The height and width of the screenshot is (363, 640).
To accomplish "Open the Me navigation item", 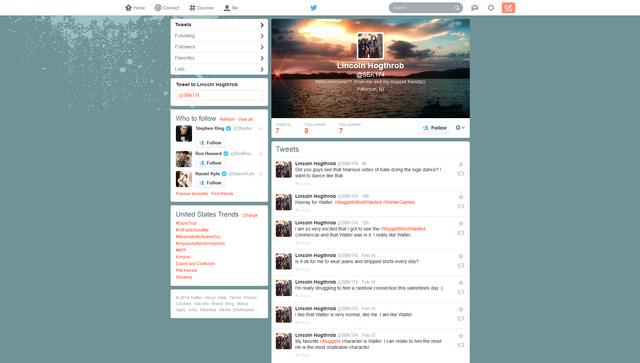I will [x=231, y=8].
